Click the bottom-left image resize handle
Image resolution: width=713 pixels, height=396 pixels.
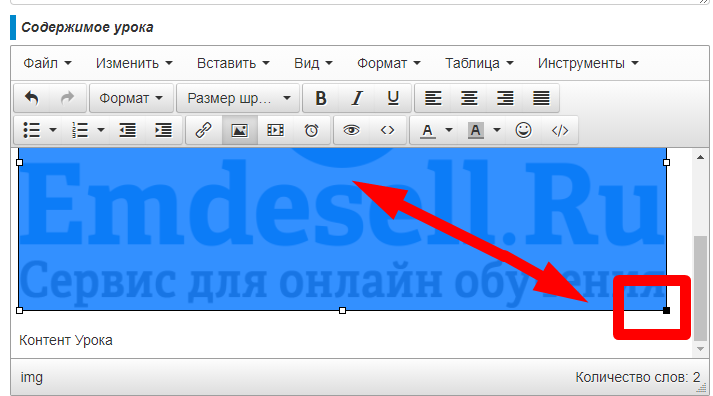coord(19,311)
